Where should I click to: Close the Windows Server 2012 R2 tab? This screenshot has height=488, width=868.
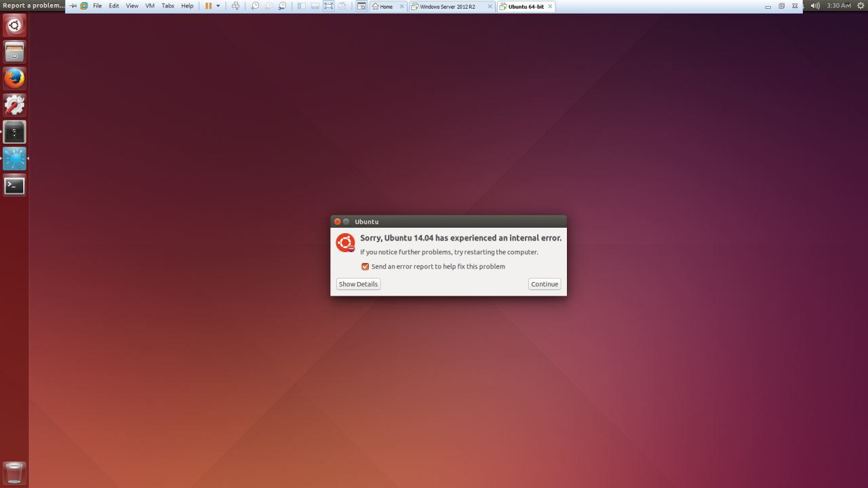coord(490,6)
